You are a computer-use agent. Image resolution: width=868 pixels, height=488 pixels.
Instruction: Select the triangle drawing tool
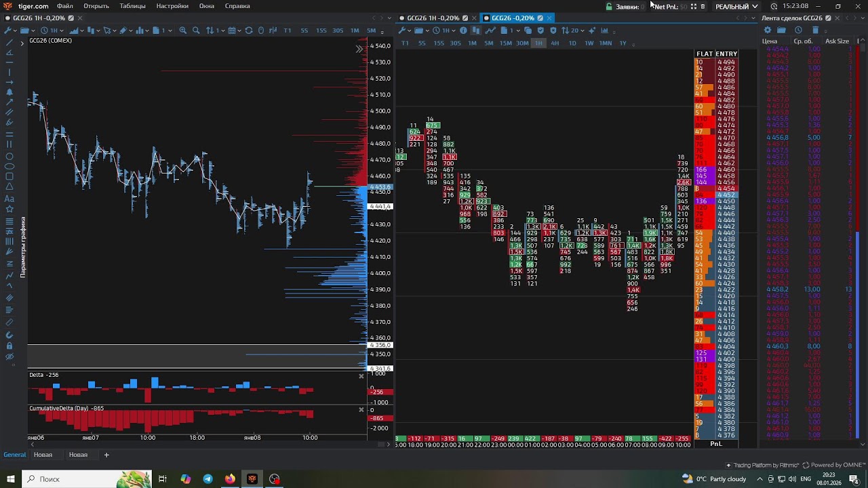9,186
